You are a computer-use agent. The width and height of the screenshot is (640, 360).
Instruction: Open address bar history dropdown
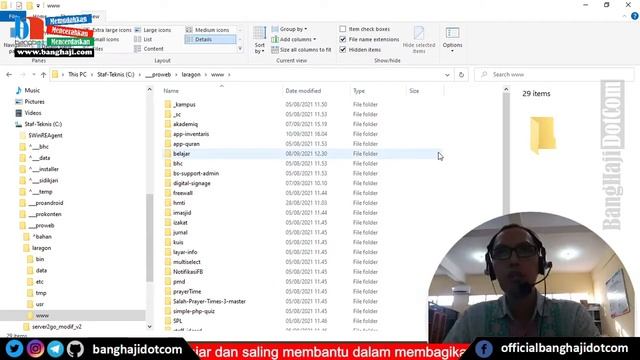point(447,75)
